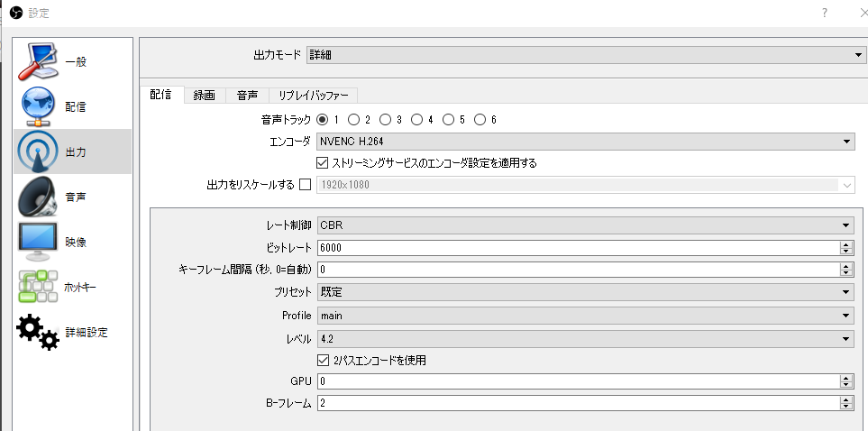Screen dimensions: 868x431
Task: Increase the ビットレート value with up arrow
Action: point(845,245)
